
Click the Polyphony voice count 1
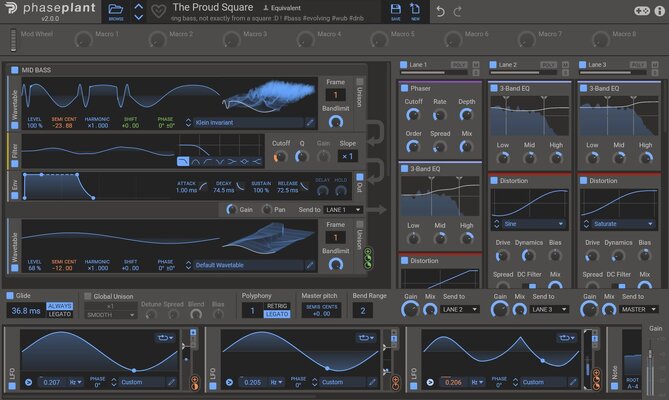pos(252,310)
